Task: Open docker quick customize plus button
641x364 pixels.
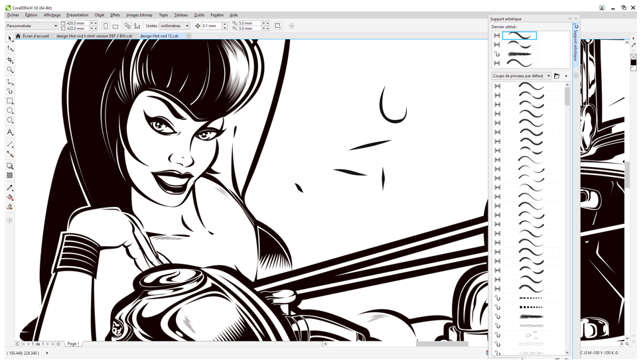Action: coord(576,76)
